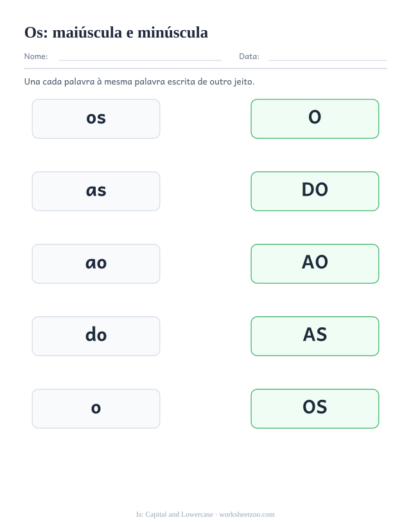Click the 'Nome:' label
411x532 pixels.
(x=36, y=56)
